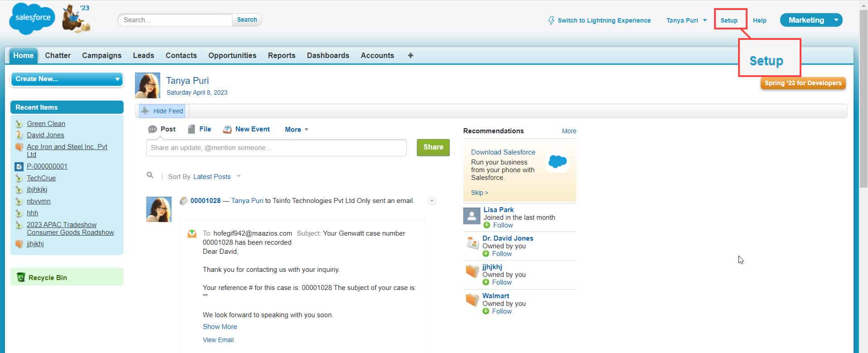This screenshot has height=353, width=868.
Task: Click the New Event calendar icon
Action: coord(227,130)
